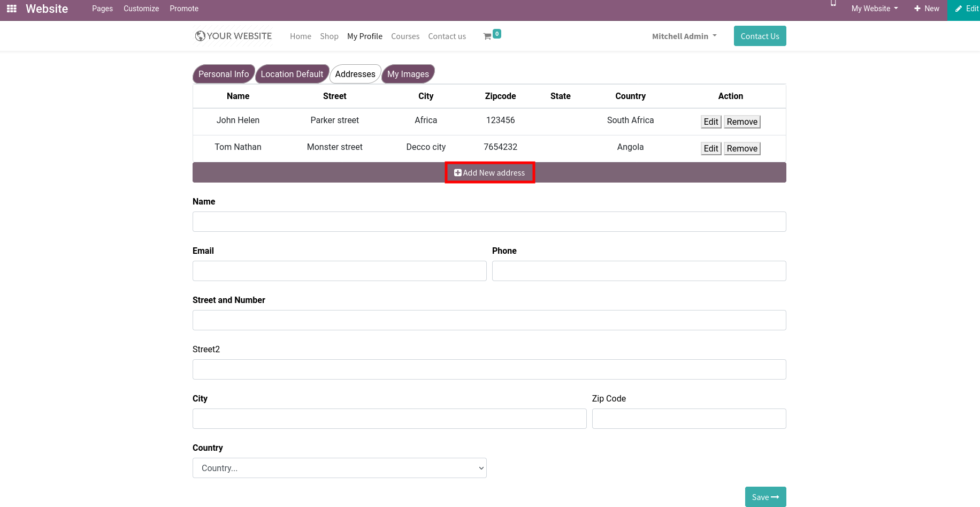The image size is (980, 507).
Task: Switch to the Personal Info tab
Action: tap(224, 74)
